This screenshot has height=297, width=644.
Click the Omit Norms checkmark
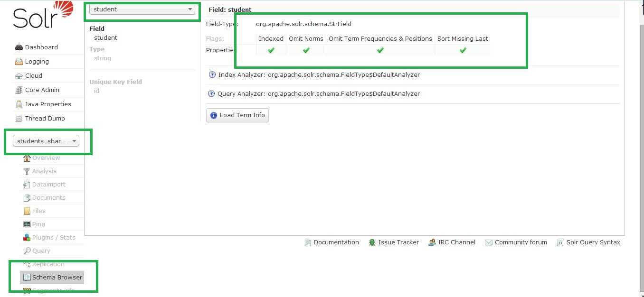coord(306,50)
